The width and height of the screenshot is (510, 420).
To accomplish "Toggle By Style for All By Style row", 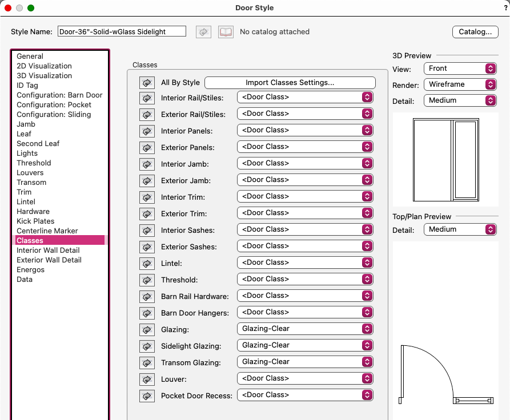I will (147, 82).
